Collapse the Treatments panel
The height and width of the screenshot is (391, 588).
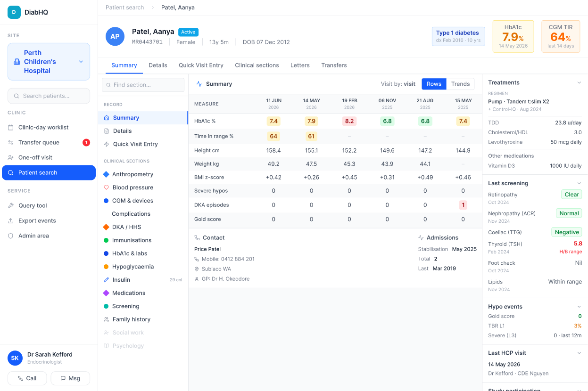point(579,82)
